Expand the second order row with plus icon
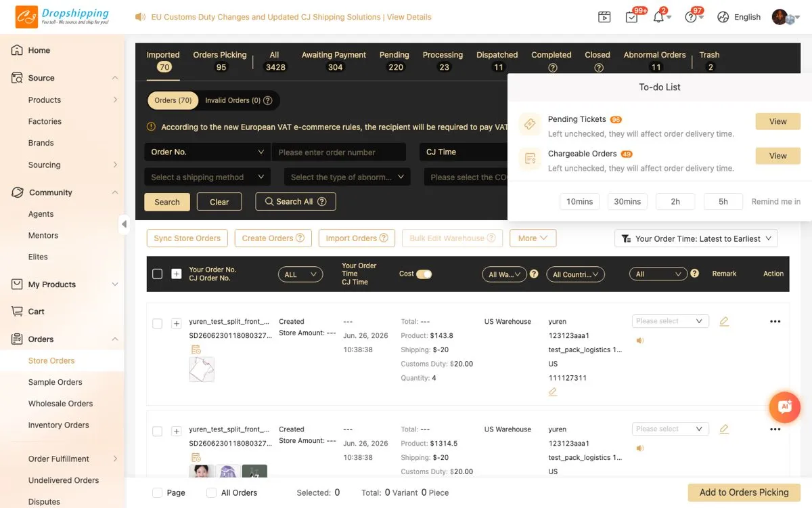Image resolution: width=812 pixels, height=508 pixels. pyautogui.click(x=177, y=431)
